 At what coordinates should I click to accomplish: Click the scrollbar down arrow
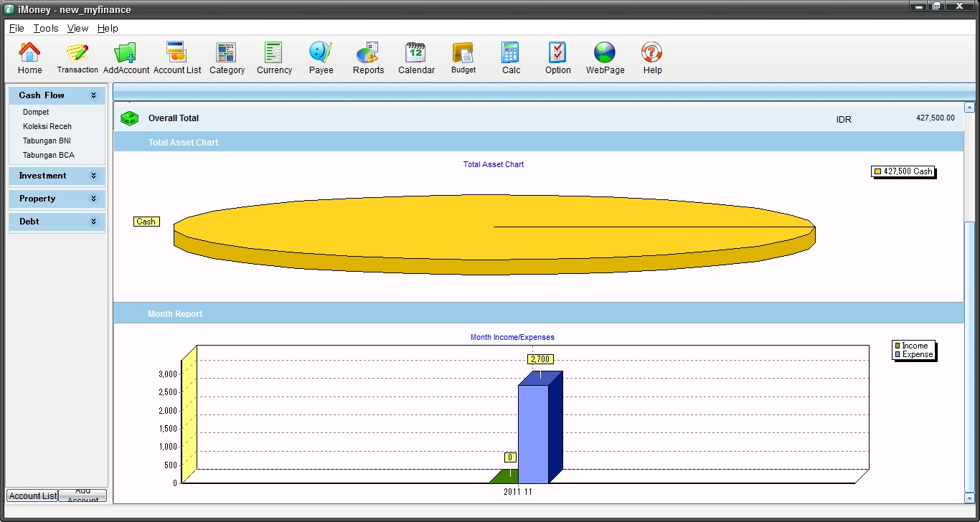point(969,498)
